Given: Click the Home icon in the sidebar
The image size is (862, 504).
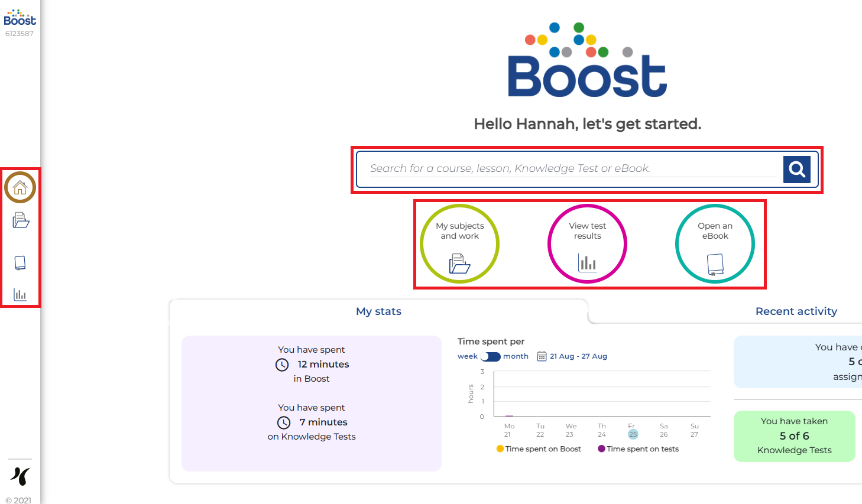Looking at the screenshot, I should [20, 187].
